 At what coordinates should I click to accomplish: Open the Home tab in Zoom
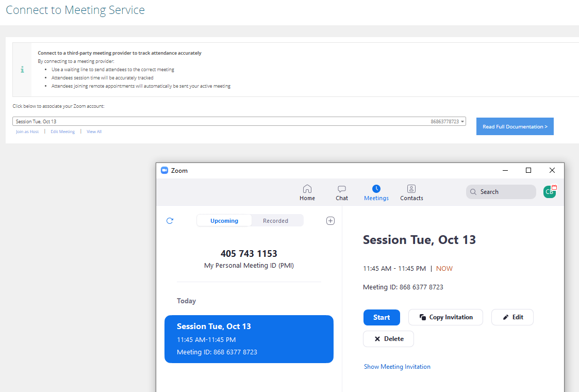click(x=307, y=192)
